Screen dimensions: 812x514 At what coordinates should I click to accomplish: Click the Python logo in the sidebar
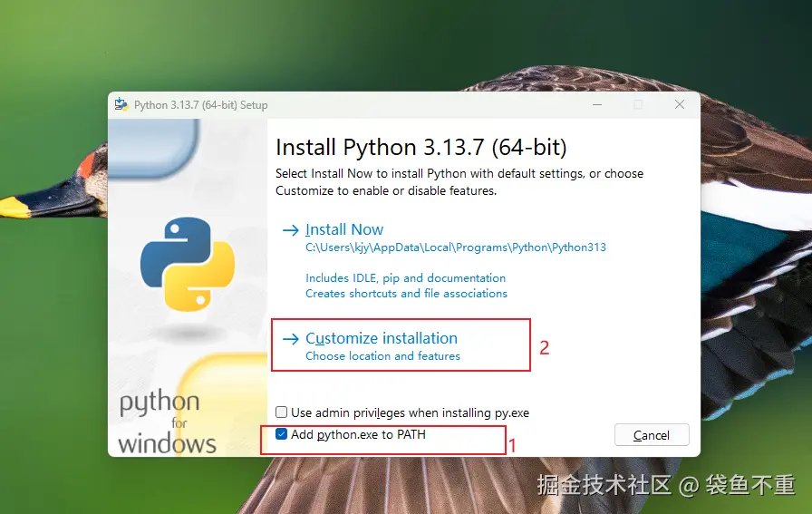[x=188, y=265]
